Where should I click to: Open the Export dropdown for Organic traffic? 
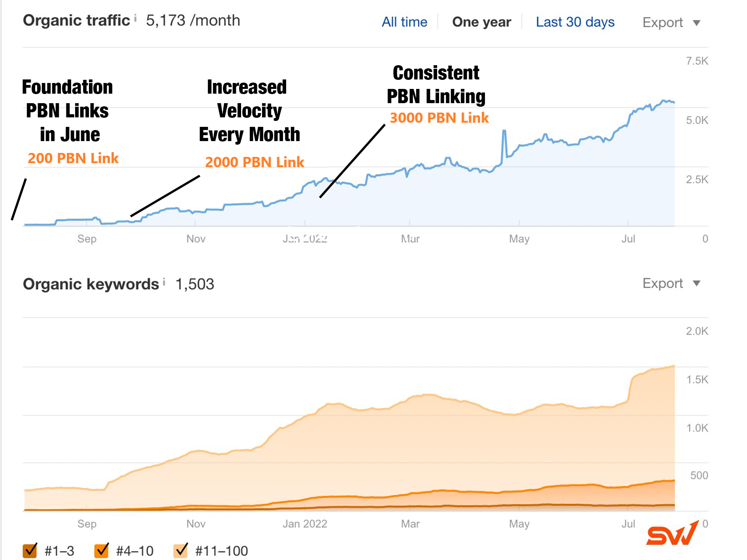pyautogui.click(x=671, y=23)
